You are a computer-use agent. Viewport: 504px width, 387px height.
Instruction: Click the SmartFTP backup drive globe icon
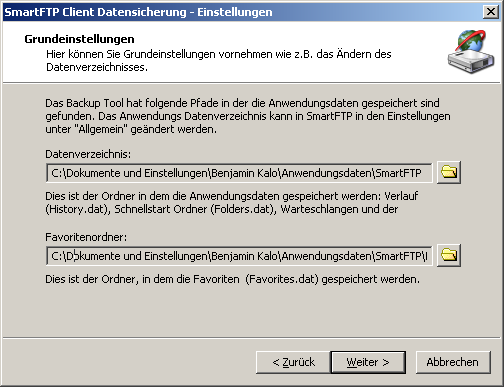tap(471, 52)
